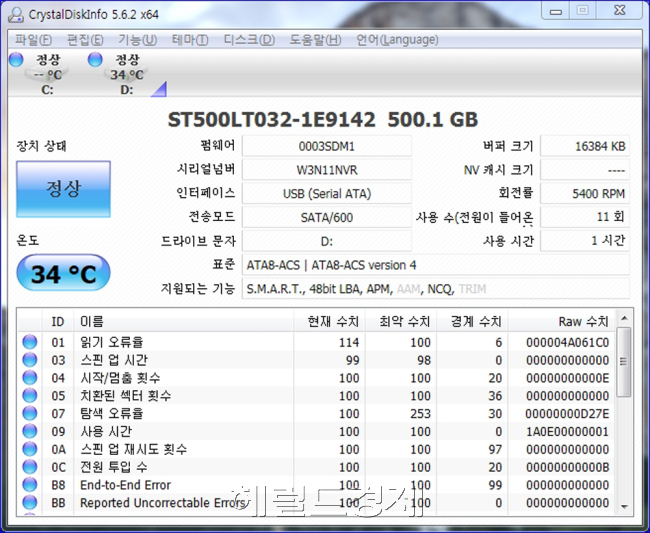Viewport: 650px width, 533px height.
Task: Select the 읽기 오류율 attribute name
Action: [112, 342]
